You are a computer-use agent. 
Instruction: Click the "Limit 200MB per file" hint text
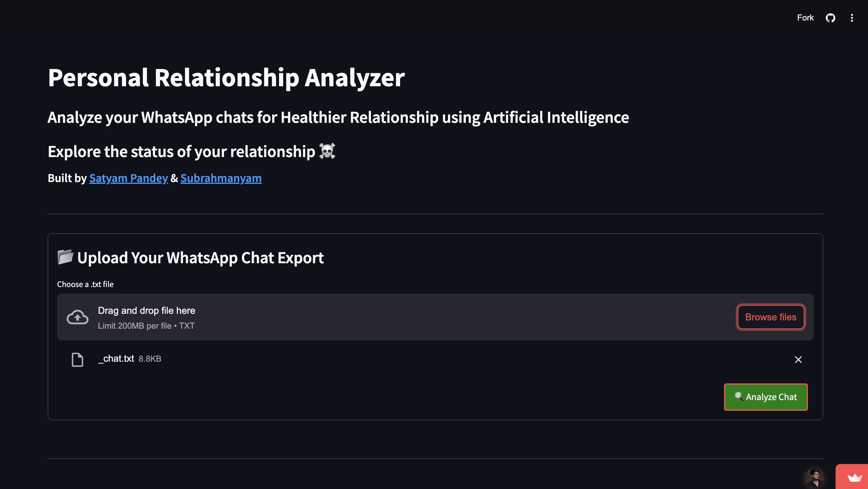(x=134, y=325)
